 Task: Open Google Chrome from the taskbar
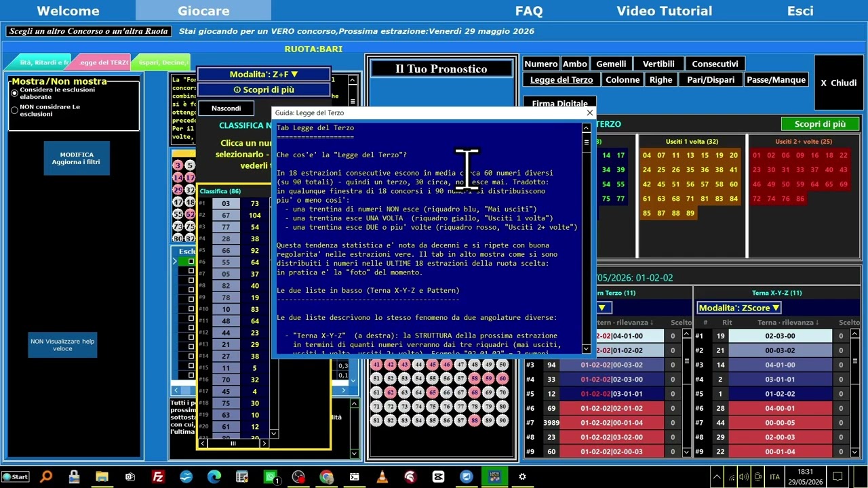326,476
